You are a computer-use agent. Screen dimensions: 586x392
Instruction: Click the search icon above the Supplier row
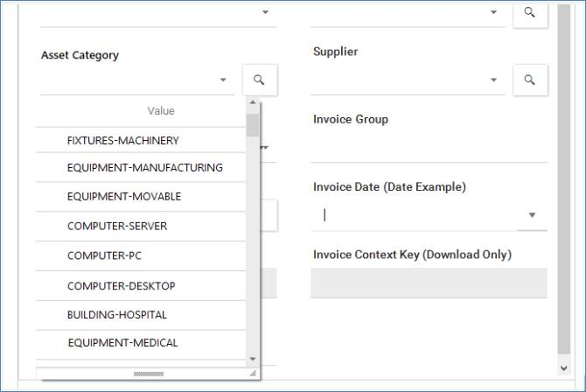529,12
